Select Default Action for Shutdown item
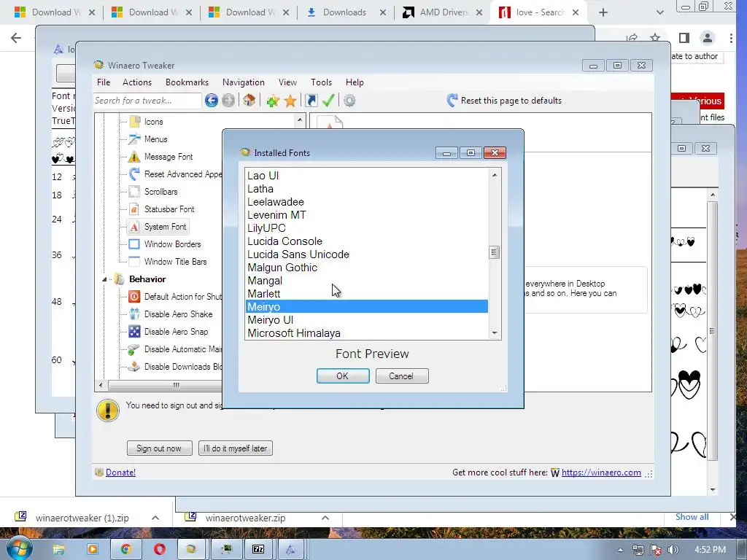The height and width of the screenshot is (560, 747). pos(183,297)
